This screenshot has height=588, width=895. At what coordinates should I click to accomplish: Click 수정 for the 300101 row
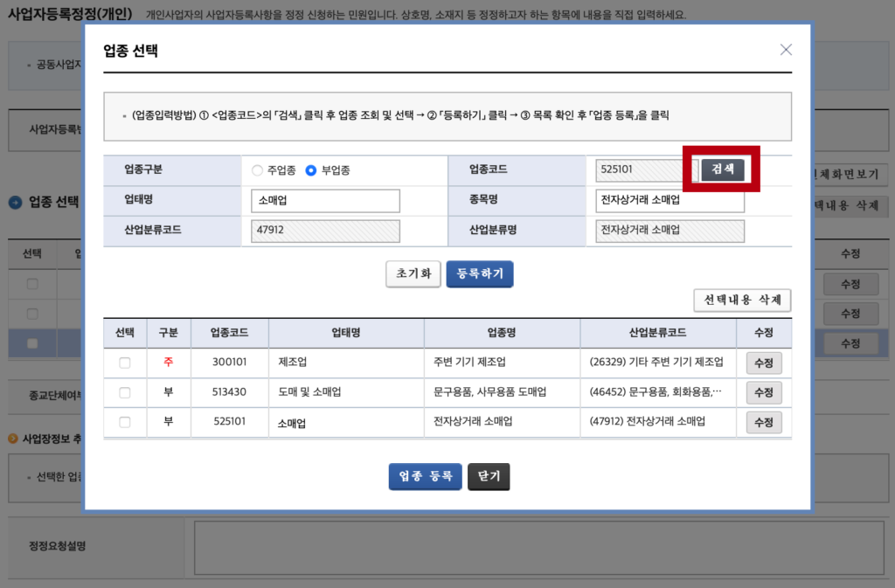763,363
